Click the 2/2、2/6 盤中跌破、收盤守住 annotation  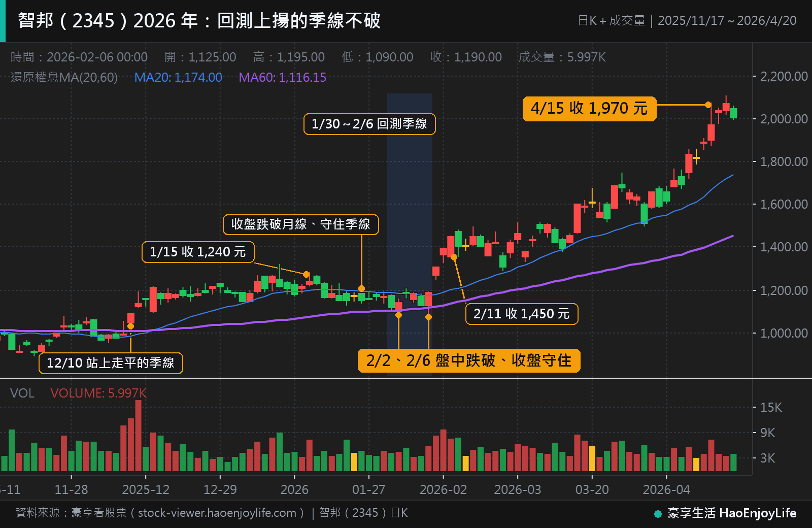(x=469, y=360)
